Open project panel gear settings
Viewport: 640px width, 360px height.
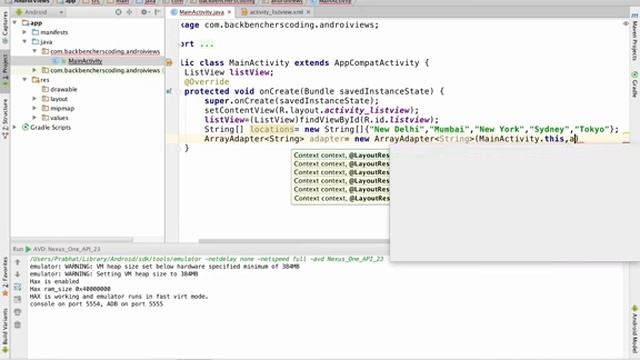pos(144,12)
